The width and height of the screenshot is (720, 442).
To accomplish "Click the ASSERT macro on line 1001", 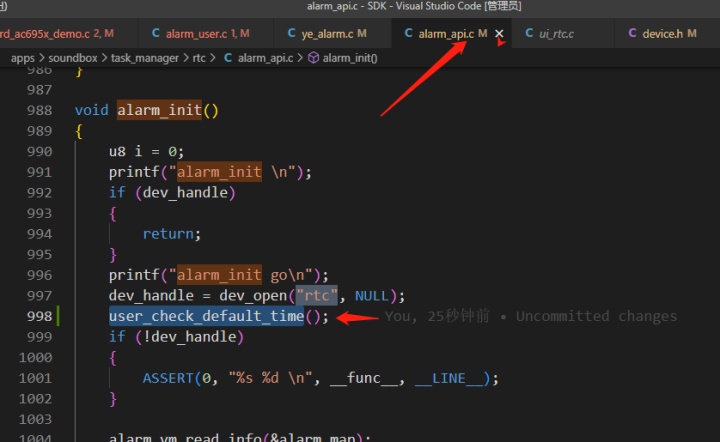I will click(x=168, y=378).
